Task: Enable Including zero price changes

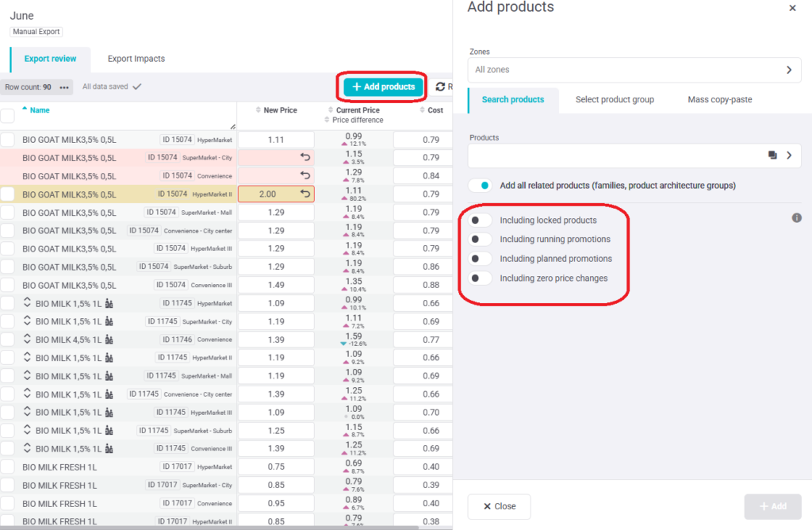Action: click(x=480, y=278)
